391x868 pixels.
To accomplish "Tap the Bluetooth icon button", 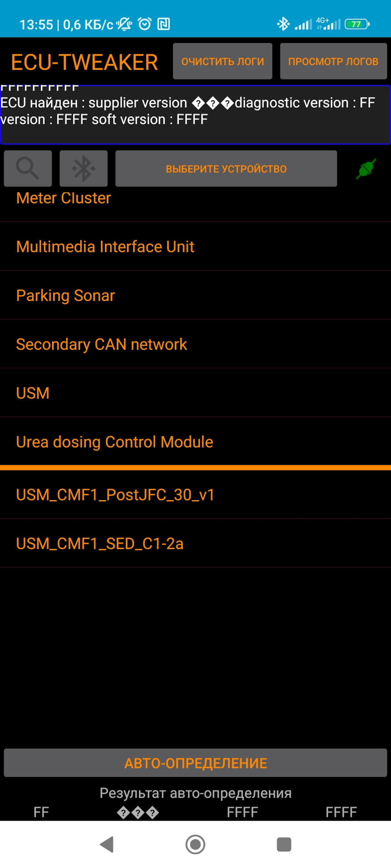I will click(x=84, y=169).
